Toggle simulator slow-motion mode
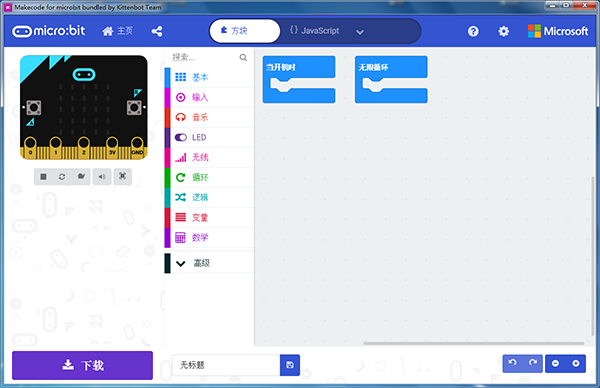The image size is (600, 388). click(x=81, y=176)
